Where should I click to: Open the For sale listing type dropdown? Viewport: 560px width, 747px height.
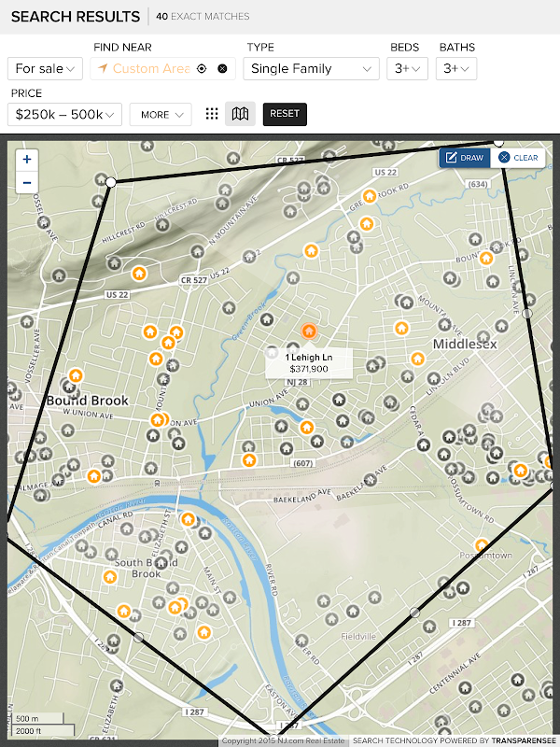(45, 68)
